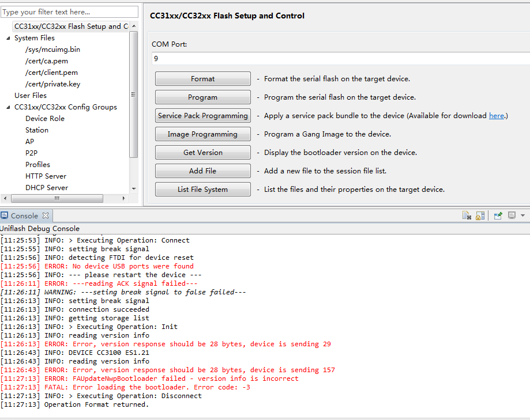Viewport: 530px width, 420px height.
Task: Click 'No device USB ports were found' error line
Action: 97,266
